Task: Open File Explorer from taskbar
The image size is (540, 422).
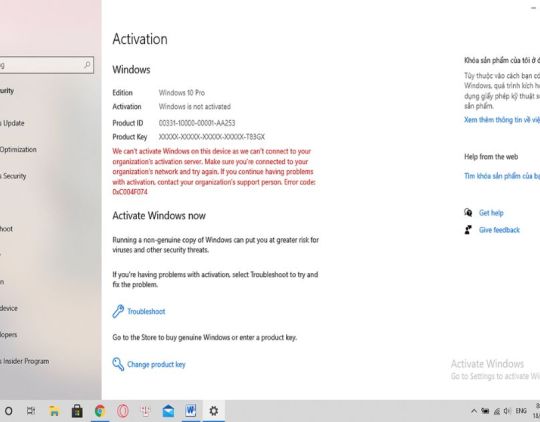Action: tap(54, 411)
